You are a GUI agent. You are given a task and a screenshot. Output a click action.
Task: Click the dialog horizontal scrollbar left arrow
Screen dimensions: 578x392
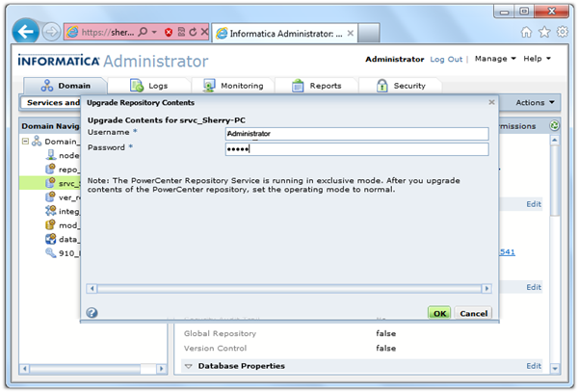click(x=92, y=289)
